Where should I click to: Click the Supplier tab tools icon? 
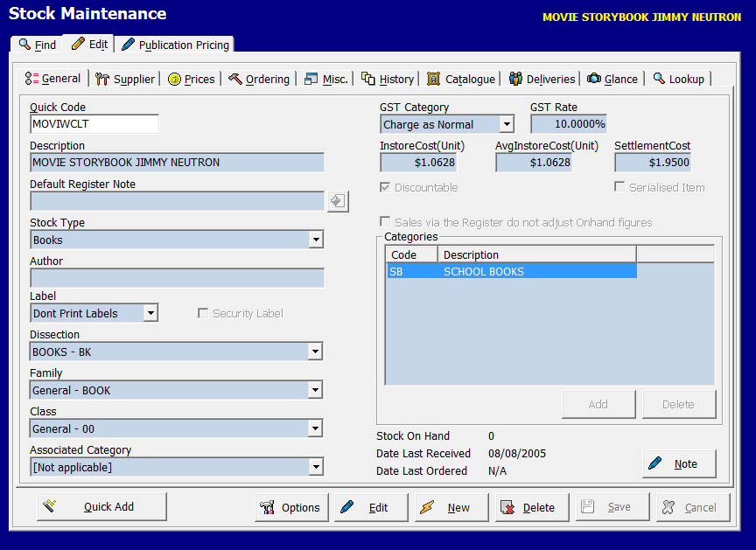[x=102, y=79]
